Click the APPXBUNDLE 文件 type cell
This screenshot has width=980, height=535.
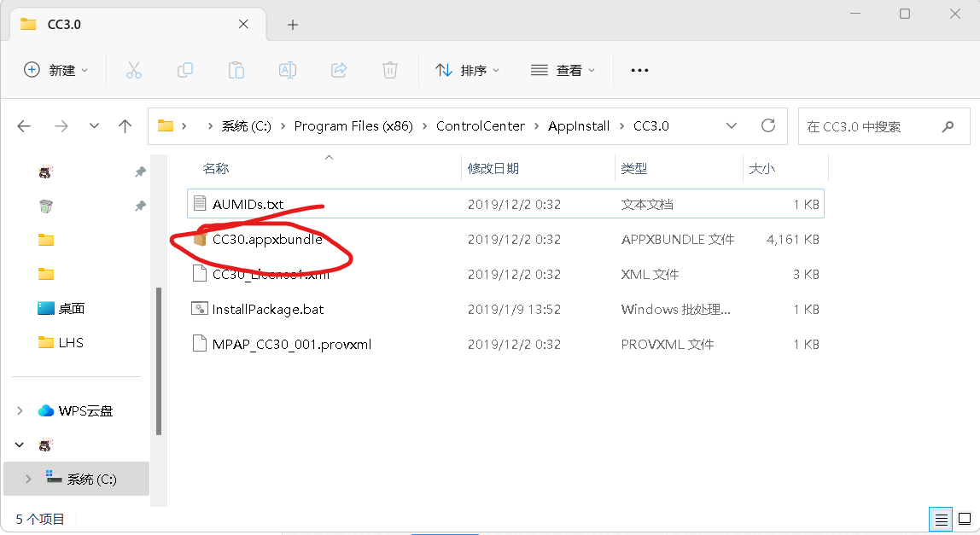click(678, 240)
